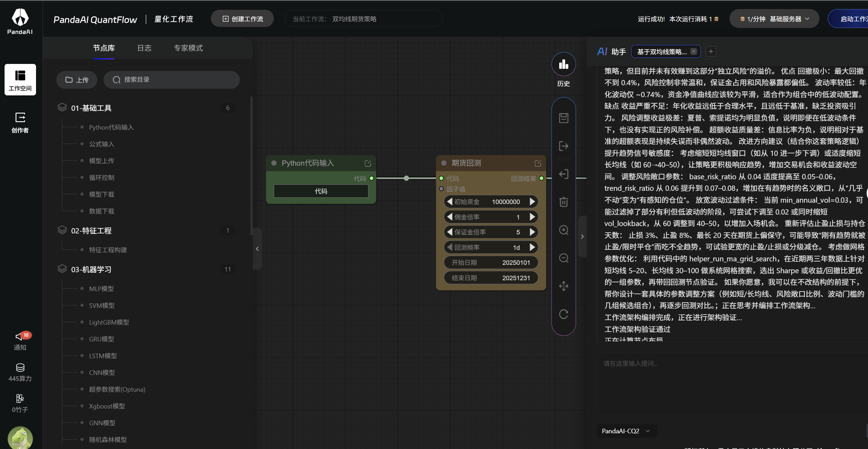Open edit icon on Python代码输入 node
This screenshot has width=868, height=449.
coord(368,163)
